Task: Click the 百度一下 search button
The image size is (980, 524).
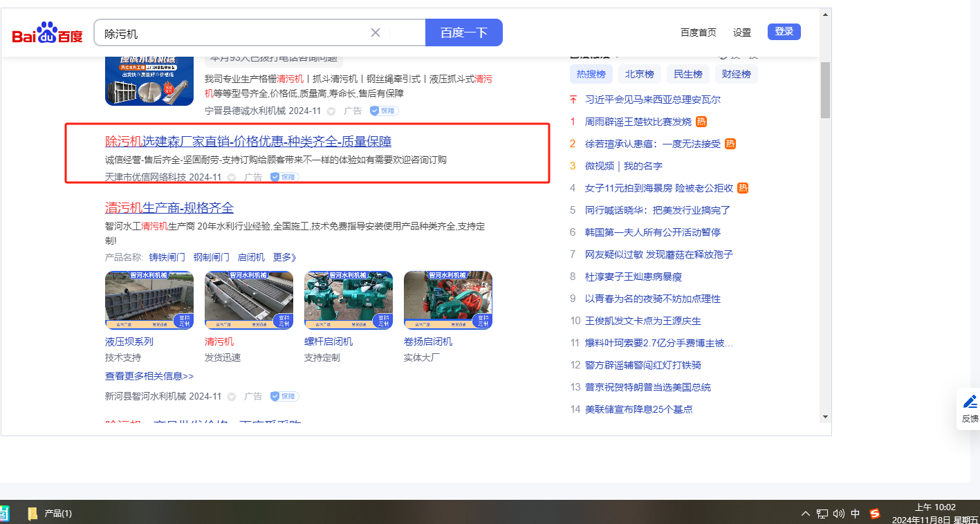Action: [463, 32]
